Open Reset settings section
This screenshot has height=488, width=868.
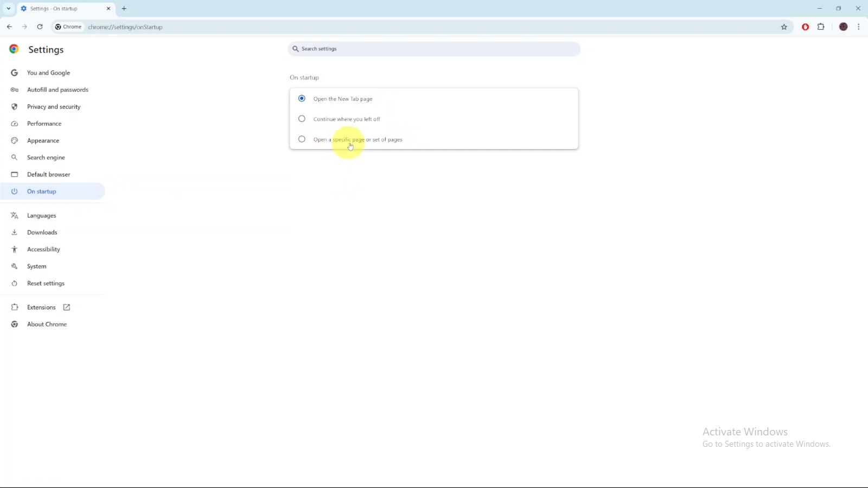click(x=53, y=284)
